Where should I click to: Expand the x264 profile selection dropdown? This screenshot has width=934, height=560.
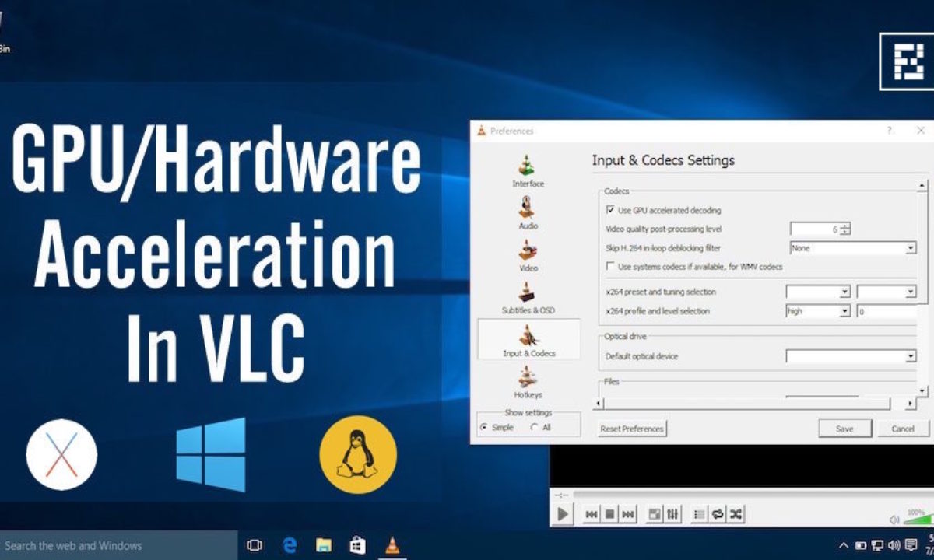pyautogui.click(x=844, y=310)
